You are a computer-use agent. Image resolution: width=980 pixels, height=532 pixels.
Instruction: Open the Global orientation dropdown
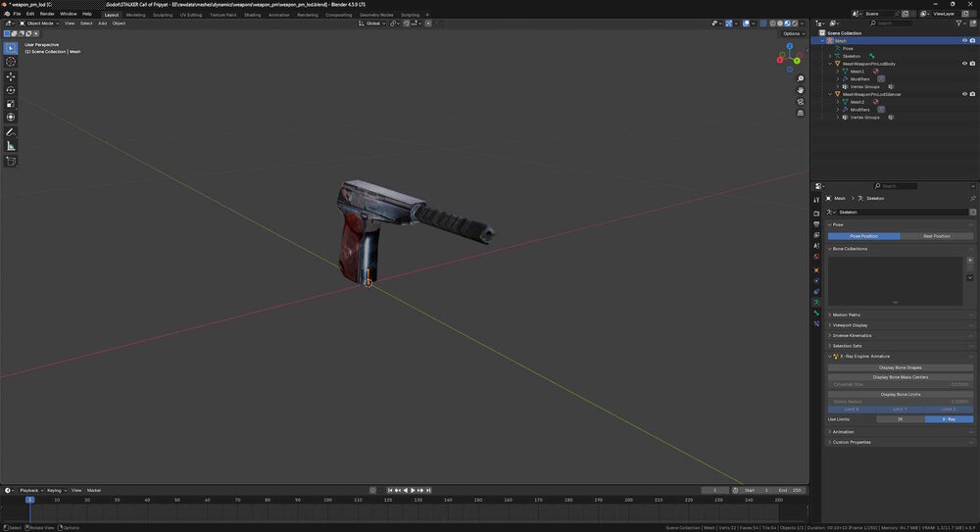point(371,24)
